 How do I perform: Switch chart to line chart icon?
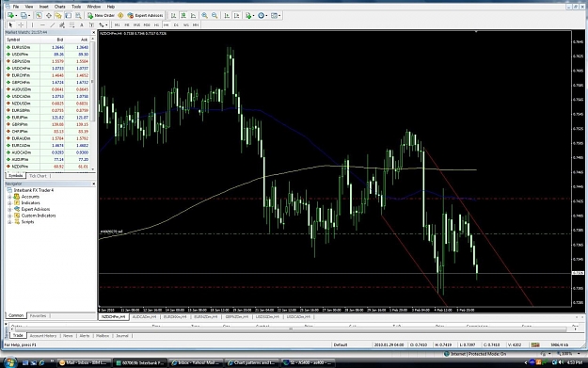(193, 15)
